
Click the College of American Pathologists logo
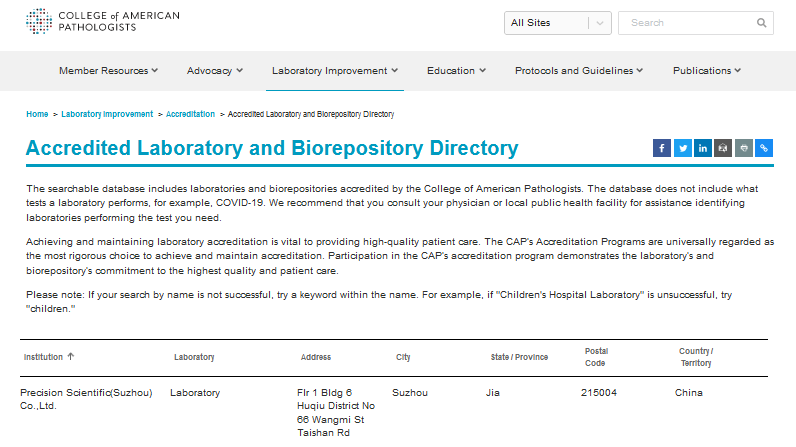103,21
